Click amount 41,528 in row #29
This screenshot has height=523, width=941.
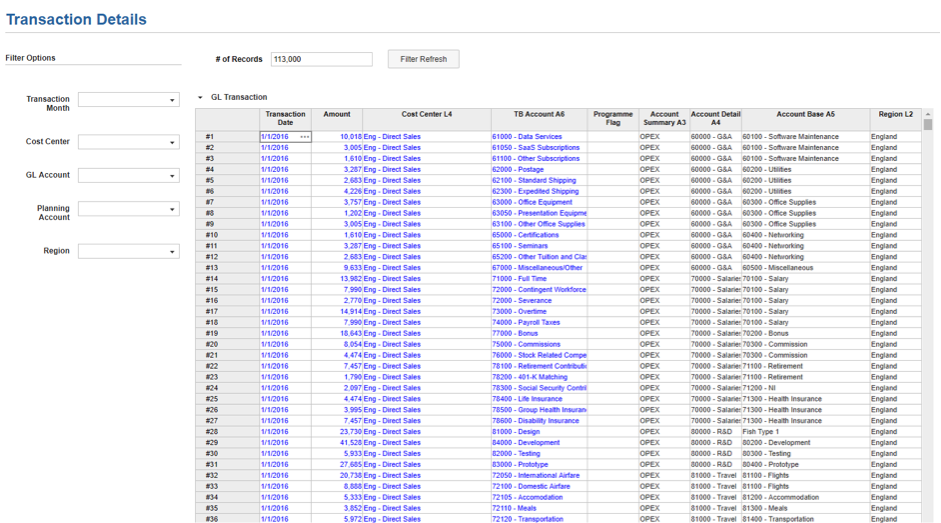pyautogui.click(x=337, y=443)
